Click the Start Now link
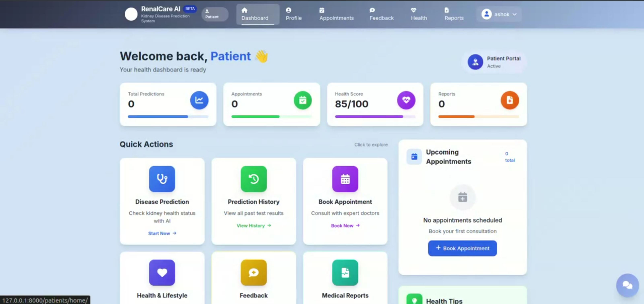 (x=162, y=233)
